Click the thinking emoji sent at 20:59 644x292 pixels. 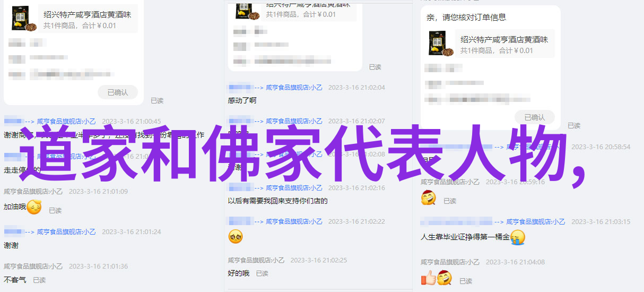pyautogui.click(x=428, y=199)
